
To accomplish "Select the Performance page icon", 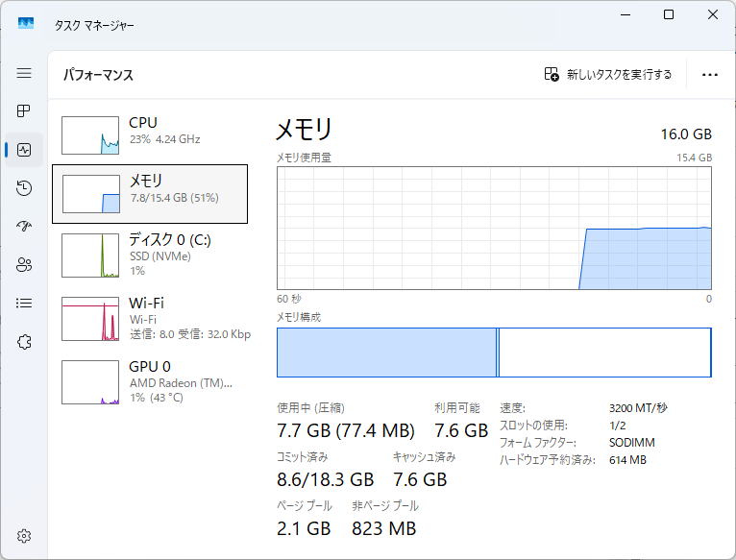I will [24, 150].
